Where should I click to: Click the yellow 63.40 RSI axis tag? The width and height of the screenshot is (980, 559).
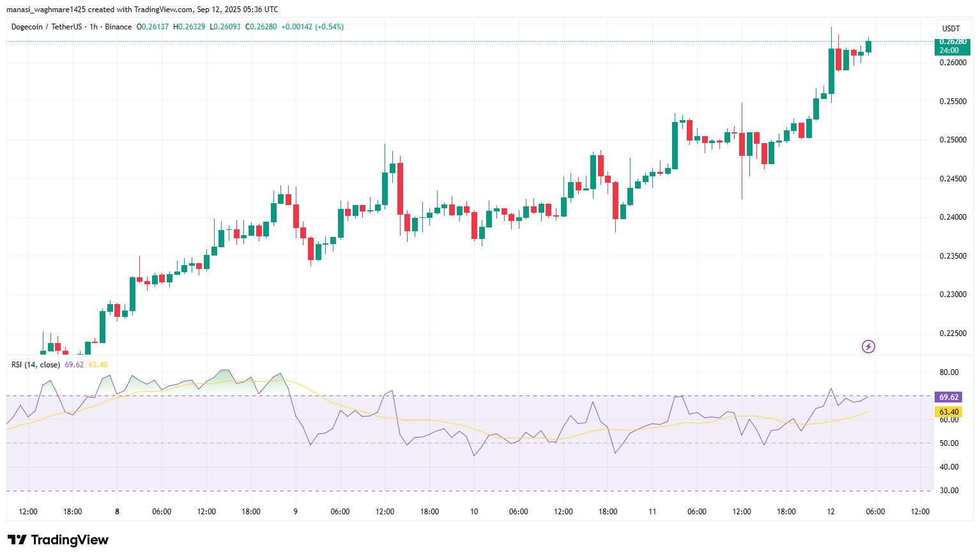click(949, 412)
